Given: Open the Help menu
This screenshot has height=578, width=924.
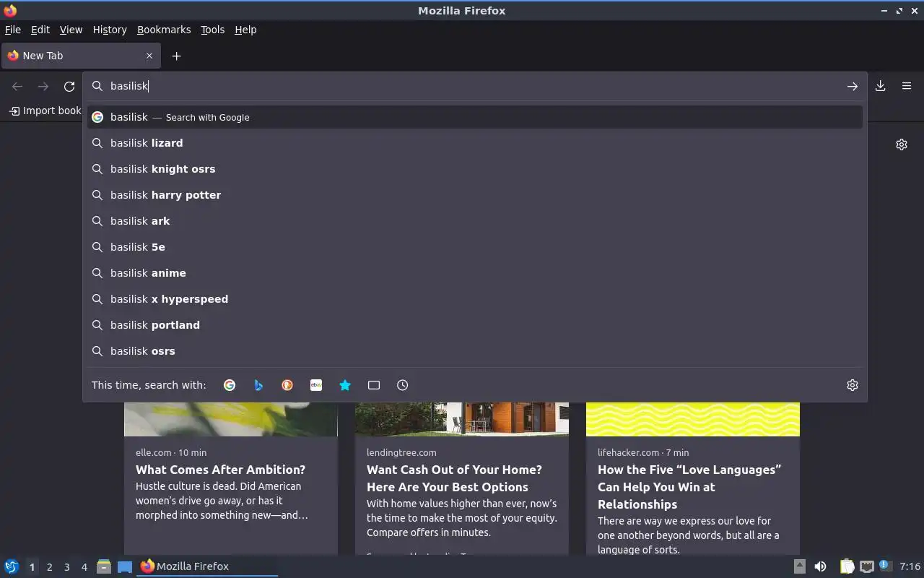Looking at the screenshot, I should [245, 30].
